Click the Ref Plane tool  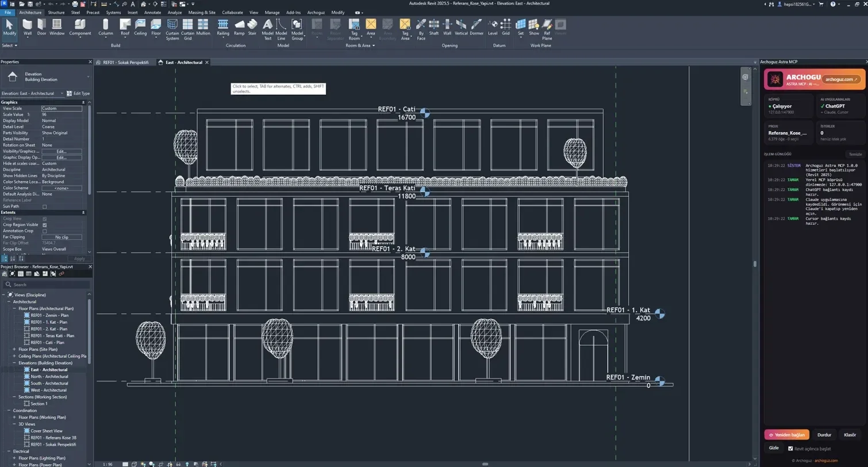[x=547, y=29]
